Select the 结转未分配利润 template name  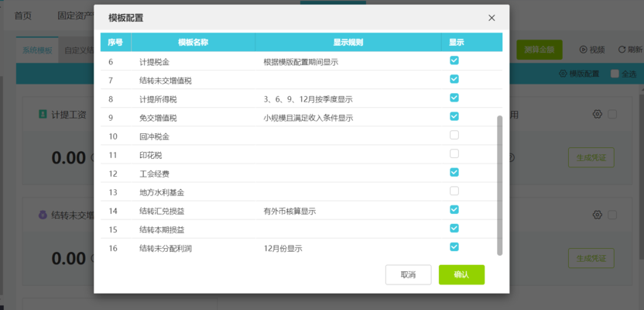click(x=166, y=249)
